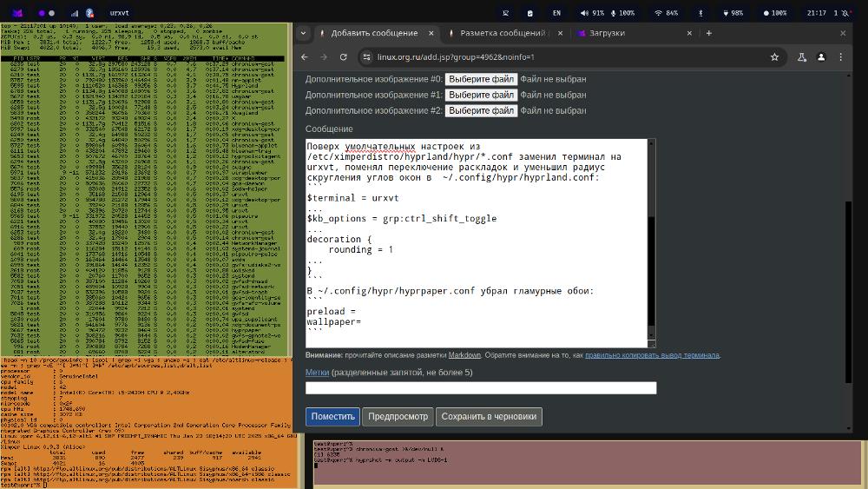Choose file for Дополнительное изображение #1
The image size is (868, 489).
pos(481,95)
